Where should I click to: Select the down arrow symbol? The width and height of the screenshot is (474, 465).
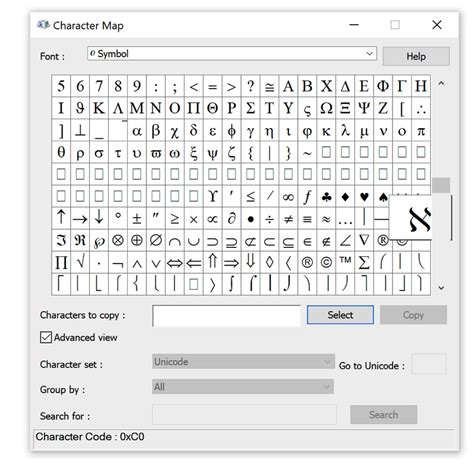tap(99, 218)
